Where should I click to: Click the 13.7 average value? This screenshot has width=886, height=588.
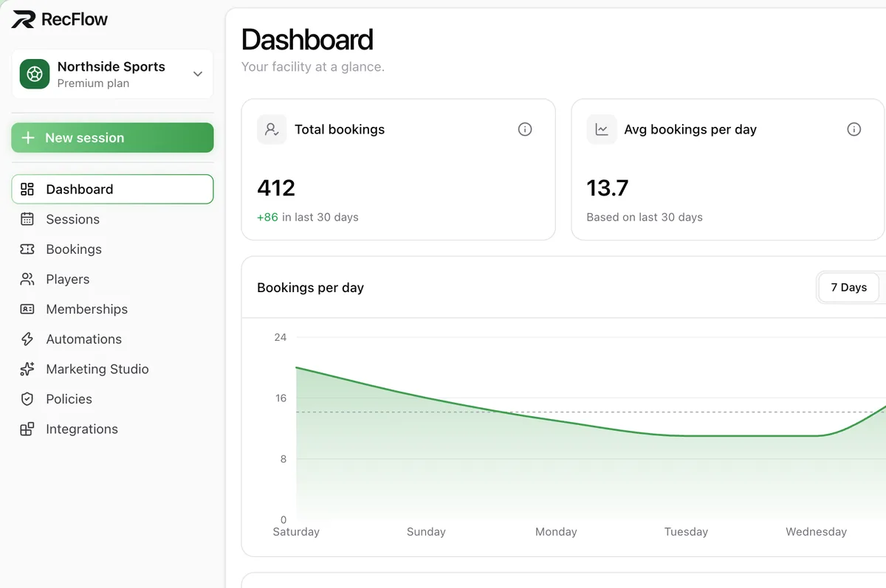[608, 188]
